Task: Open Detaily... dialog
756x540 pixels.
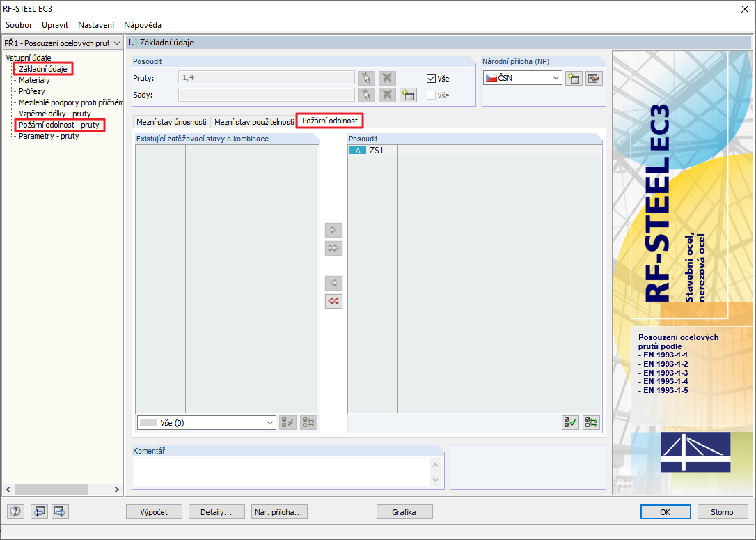Action: (216, 512)
